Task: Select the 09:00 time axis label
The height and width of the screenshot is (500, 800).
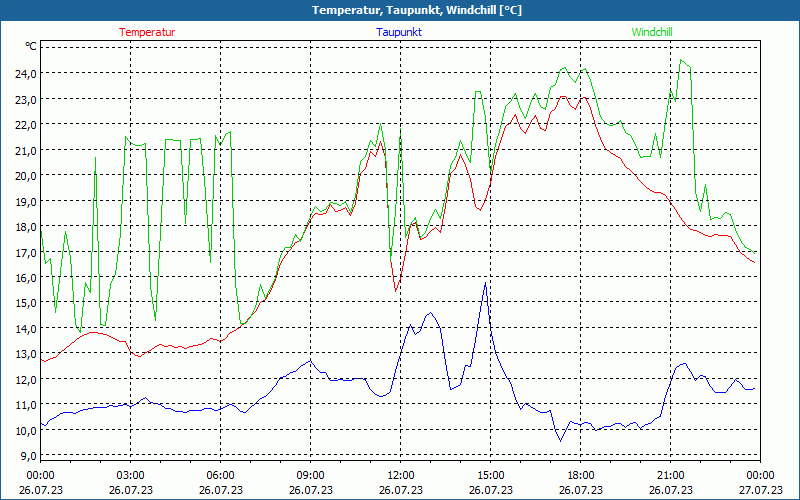Action: coord(311,474)
